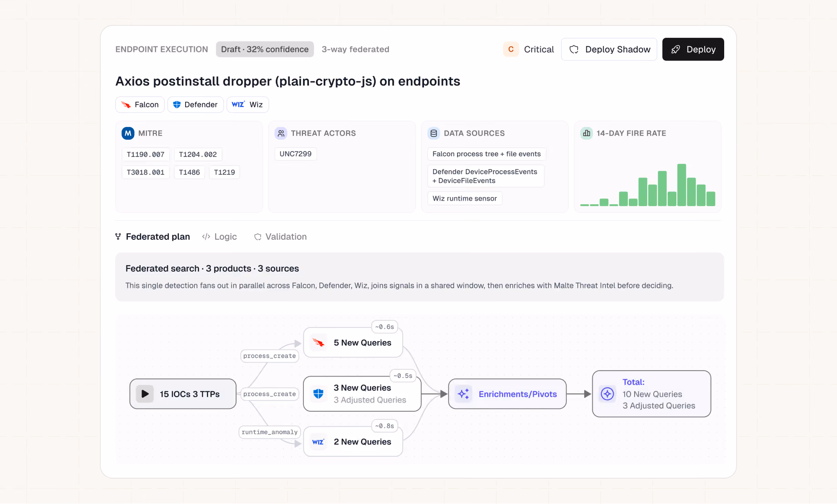Click the Falcon bird icon in chip
The width and height of the screenshot is (837, 504).
coord(126,105)
